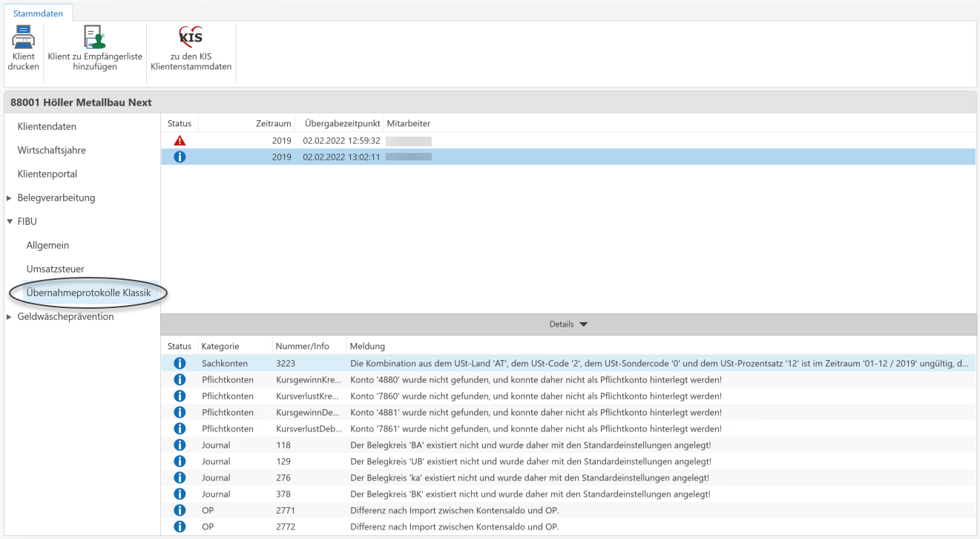The width and height of the screenshot is (980, 539).
Task: Open Klientenportal in the sidebar
Action: click(x=47, y=174)
